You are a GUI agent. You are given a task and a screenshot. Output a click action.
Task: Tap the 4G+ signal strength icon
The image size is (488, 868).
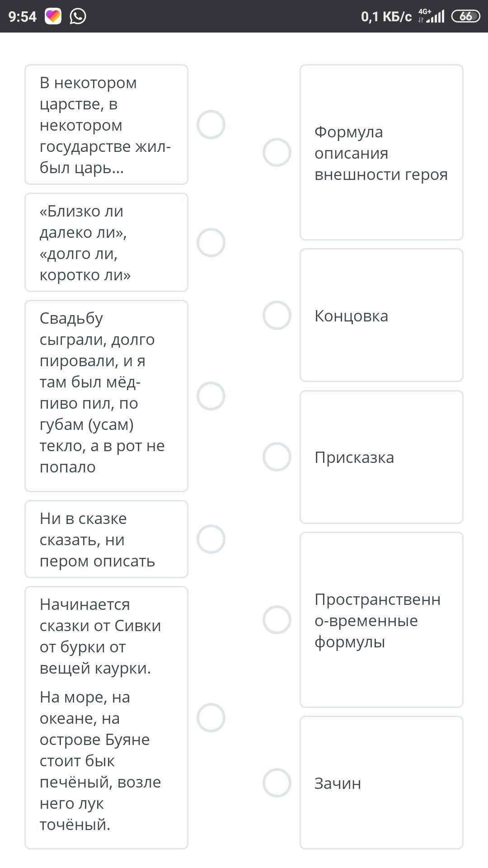tap(431, 16)
